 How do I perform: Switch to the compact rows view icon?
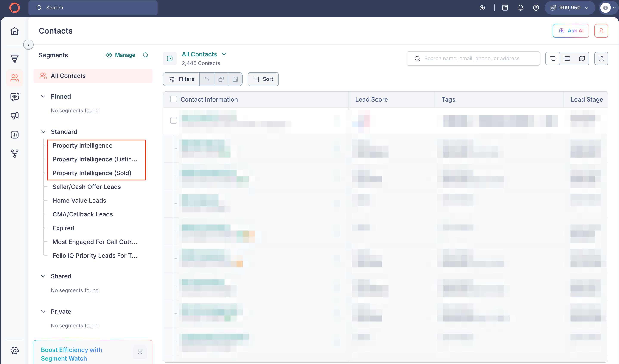point(567,58)
